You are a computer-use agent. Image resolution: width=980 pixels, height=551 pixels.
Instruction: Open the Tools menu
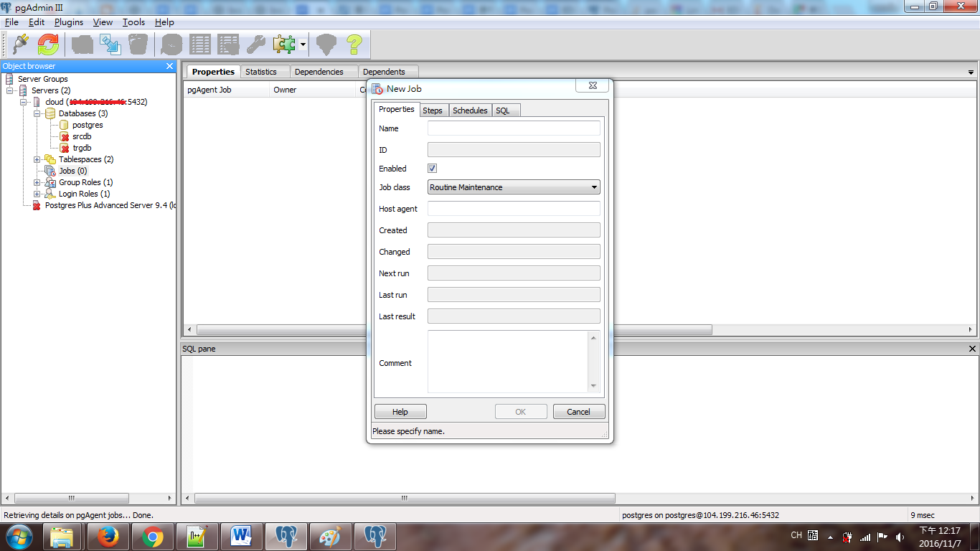133,22
